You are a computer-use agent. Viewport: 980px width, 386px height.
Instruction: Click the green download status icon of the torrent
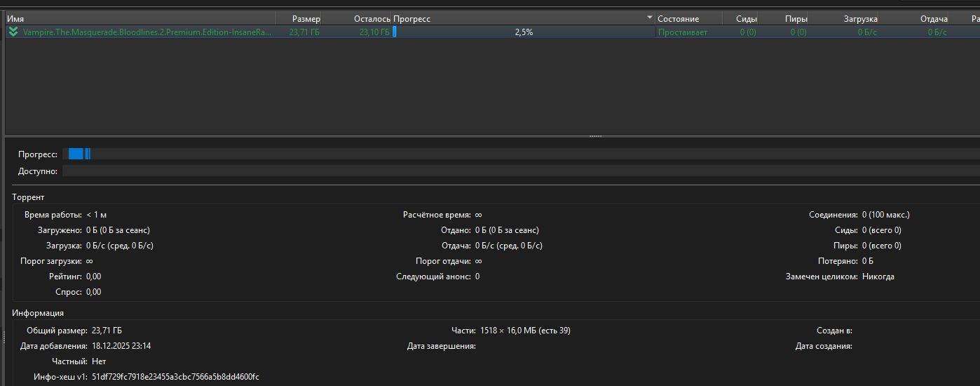click(13, 32)
